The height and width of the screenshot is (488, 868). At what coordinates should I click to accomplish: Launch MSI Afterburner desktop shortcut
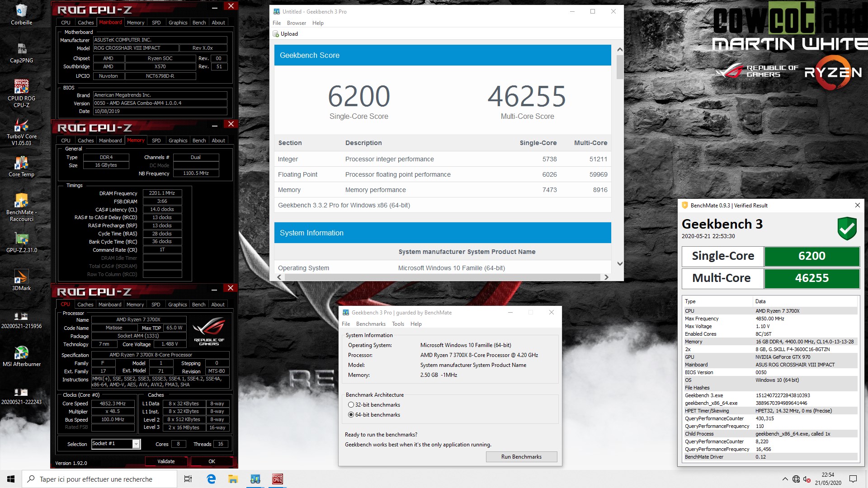pyautogui.click(x=21, y=356)
